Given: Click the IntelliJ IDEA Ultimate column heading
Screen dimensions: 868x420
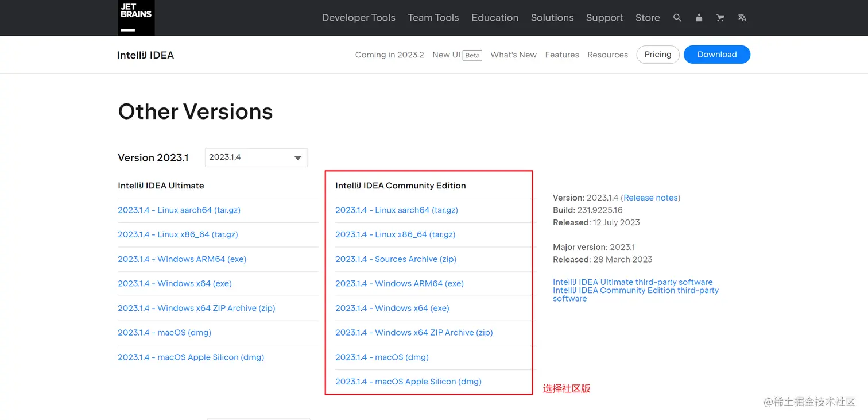Looking at the screenshot, I should coord(161,186).
